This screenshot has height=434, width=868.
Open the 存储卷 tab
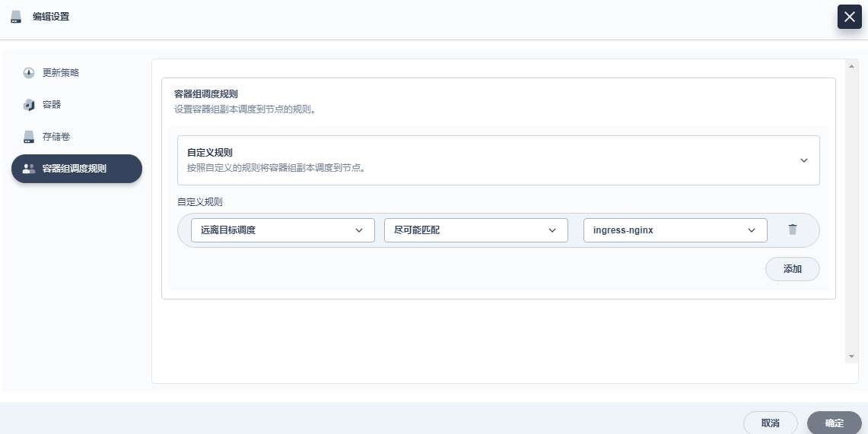[x=76, y=137]
